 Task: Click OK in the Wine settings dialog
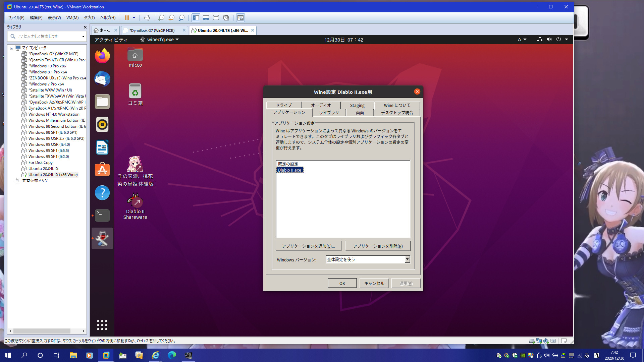coord(342,283)
